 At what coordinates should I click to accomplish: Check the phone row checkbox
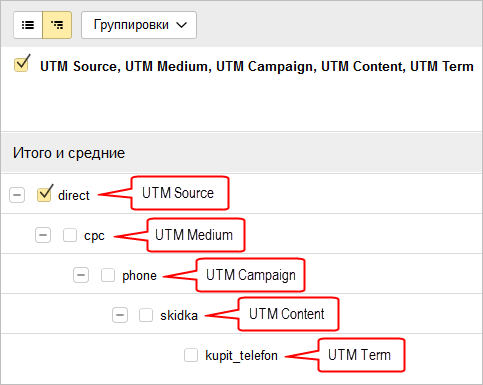pos(108,275)
